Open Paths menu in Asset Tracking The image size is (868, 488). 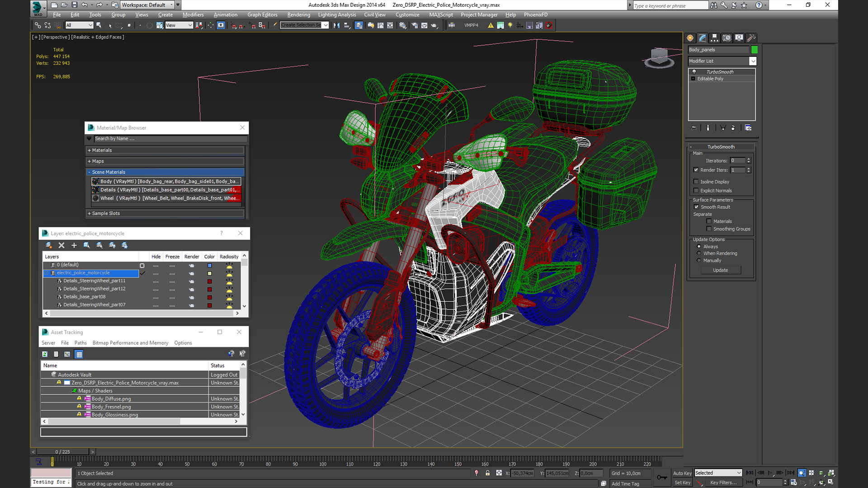tap(80, 343)
